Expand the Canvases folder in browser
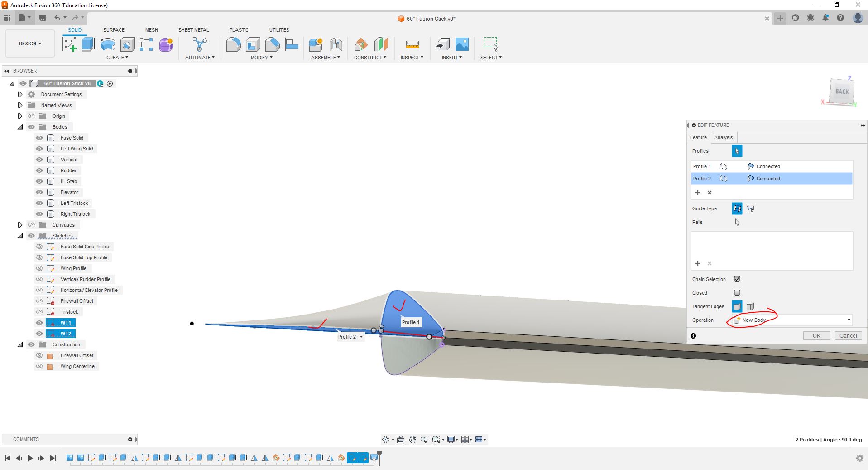 [x=20, y=225]
